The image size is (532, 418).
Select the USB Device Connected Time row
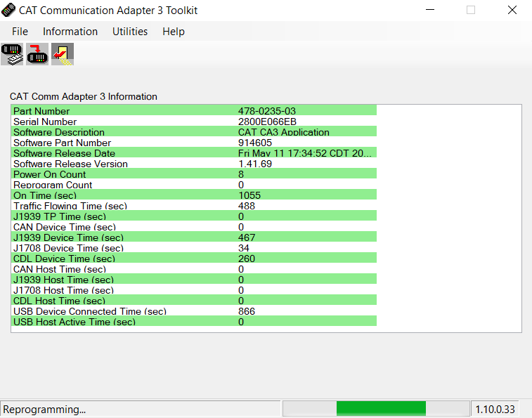pos(194,311)
